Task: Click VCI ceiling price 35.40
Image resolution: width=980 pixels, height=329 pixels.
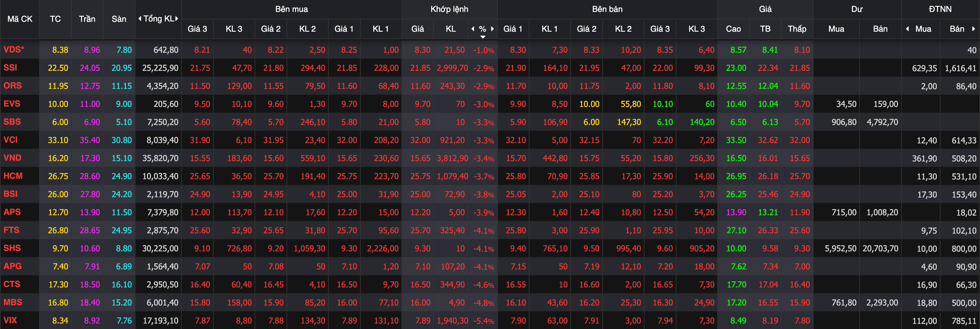Action: pyautogui.click(x=90, y=140)
